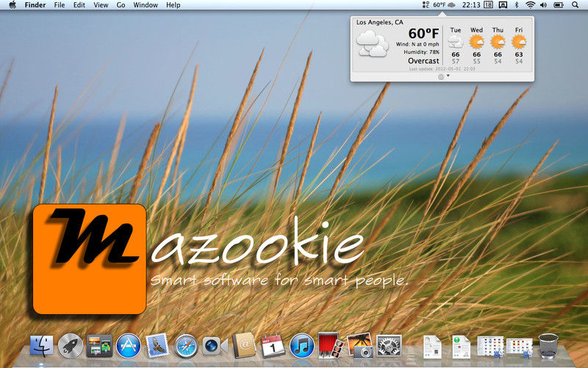This screenshot has height=368, width=588.
Task: Open iPhoto in the Dock
Action: click(359, 345)
